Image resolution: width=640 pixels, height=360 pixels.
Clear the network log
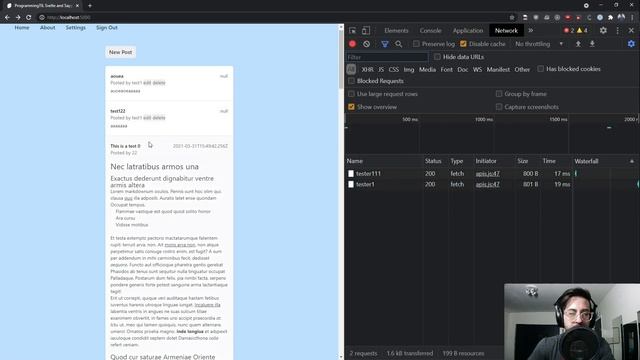point(367,44)
